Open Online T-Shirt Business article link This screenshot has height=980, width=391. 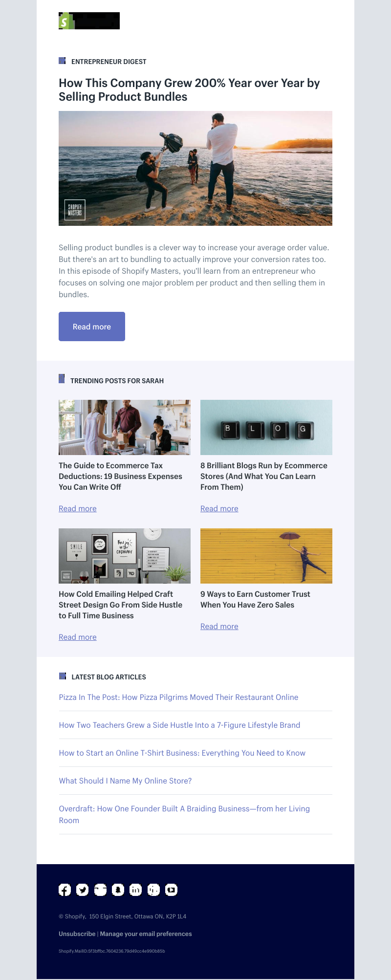pyautogui.click(x=182, y=753)
